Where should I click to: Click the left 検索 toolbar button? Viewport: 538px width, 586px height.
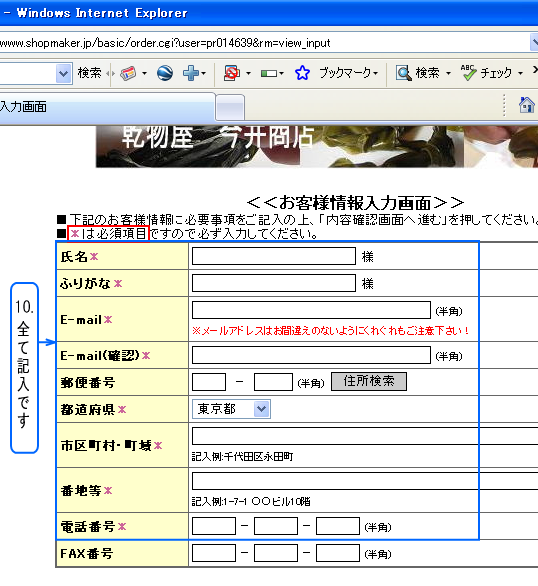coord(90,73)
